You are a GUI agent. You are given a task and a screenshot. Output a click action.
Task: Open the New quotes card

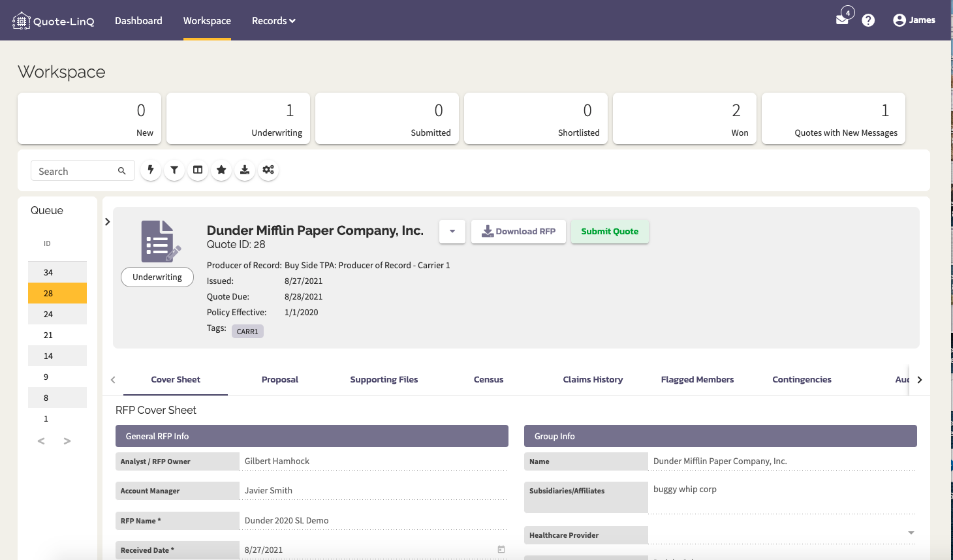pos(89,118)
